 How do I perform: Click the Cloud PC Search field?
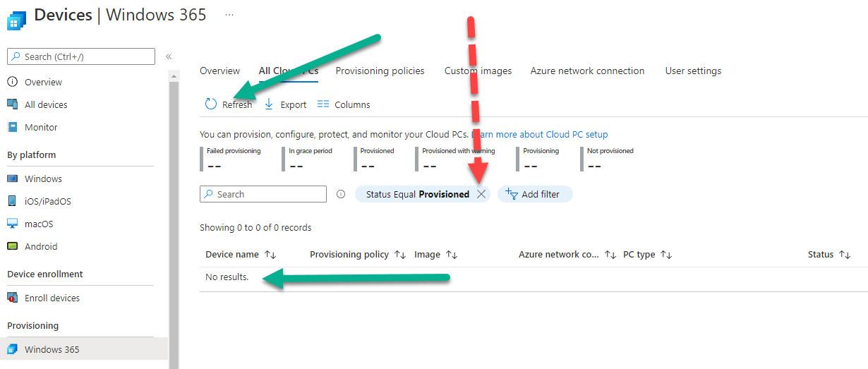pos(263,194)
